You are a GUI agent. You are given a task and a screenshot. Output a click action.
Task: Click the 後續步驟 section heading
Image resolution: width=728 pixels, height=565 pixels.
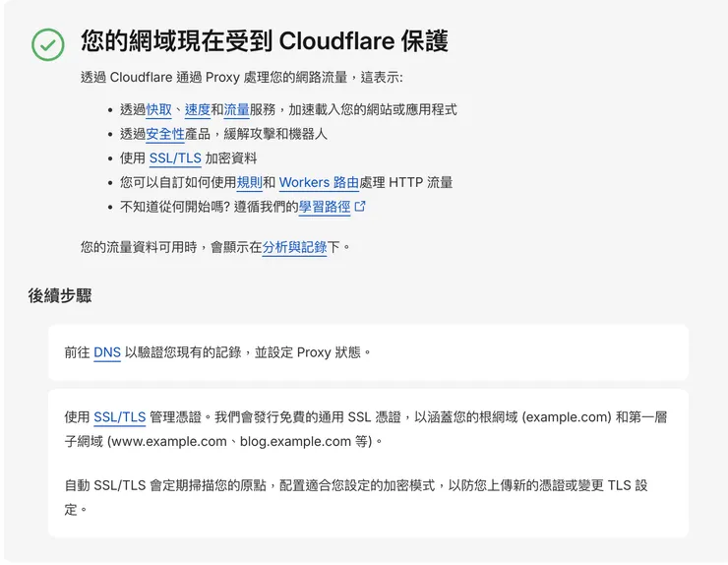pyautogui.click(x=60, y=295)
